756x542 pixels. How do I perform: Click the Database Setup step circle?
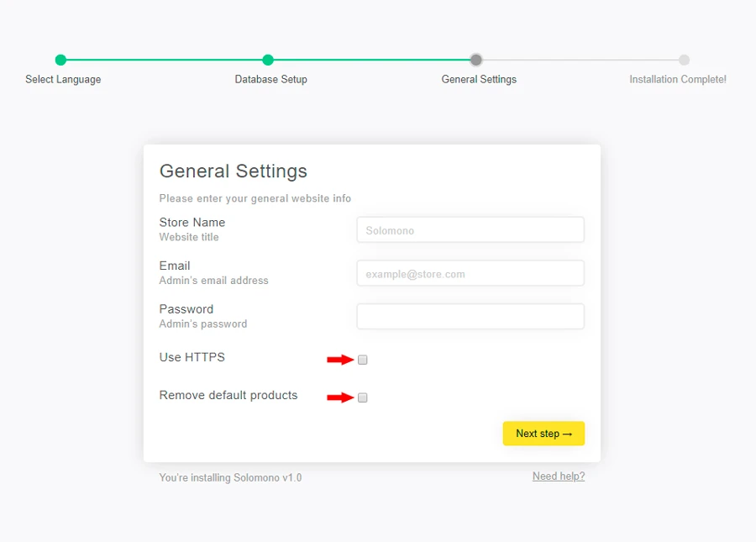click(x=268, y=60)
